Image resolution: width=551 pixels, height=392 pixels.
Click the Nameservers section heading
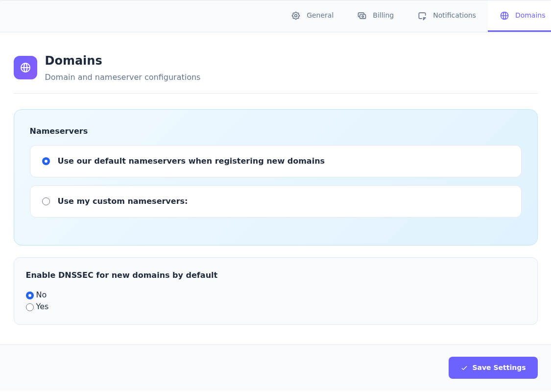pos(59,131)
